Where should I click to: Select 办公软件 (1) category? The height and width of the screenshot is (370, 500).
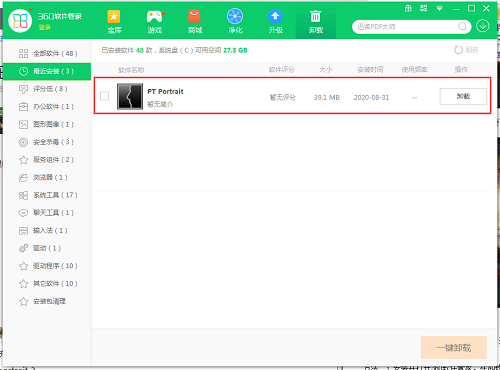coord(47,107)
